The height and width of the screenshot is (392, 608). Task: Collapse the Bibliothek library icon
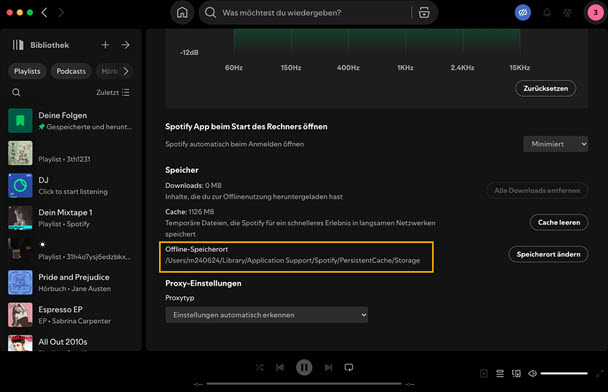(x=18, y=45)
